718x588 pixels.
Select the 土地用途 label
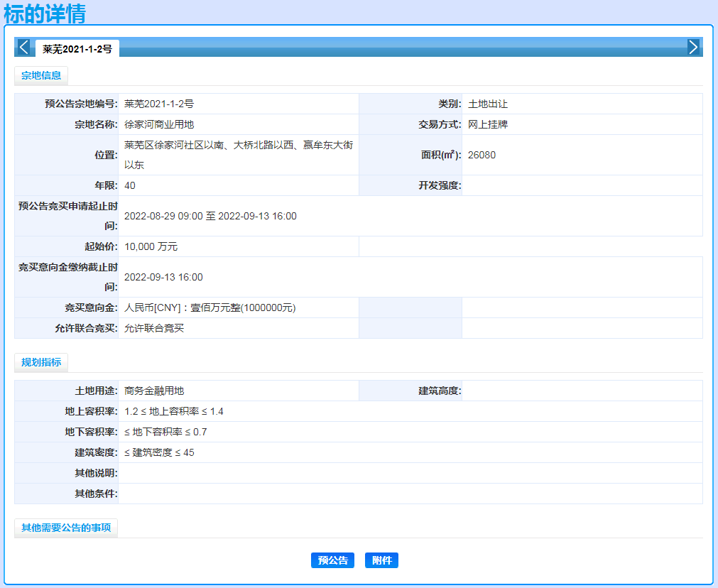point(96,391)
